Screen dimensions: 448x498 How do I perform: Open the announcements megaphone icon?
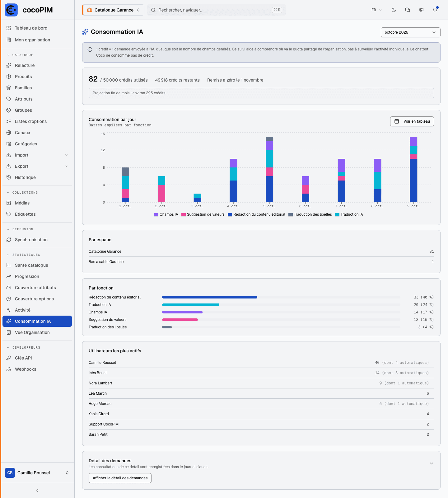point(421,10)
